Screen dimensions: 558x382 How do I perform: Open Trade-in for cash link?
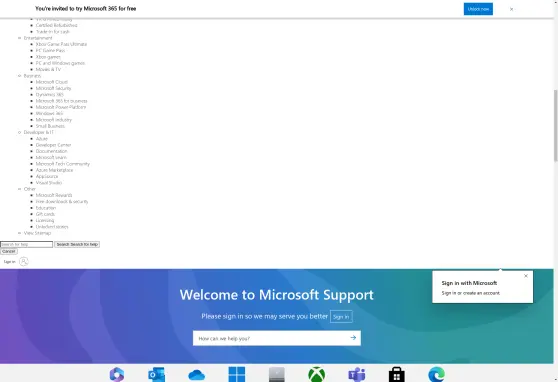[53, 32]
